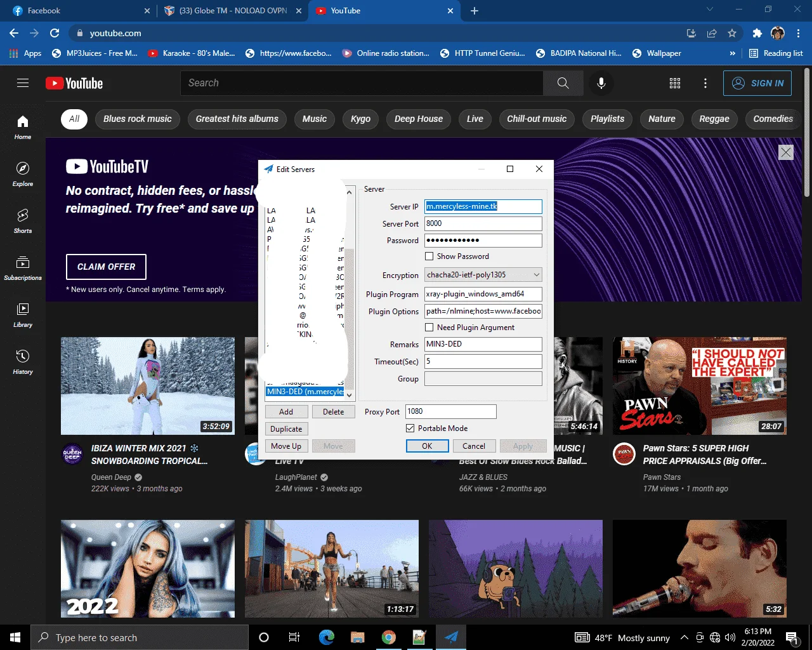Viewport: 812px width, 650px height.
Task: Expand Chrome tab search dropdown arrow
Action: pyautogui.click(x=710, y=10)
